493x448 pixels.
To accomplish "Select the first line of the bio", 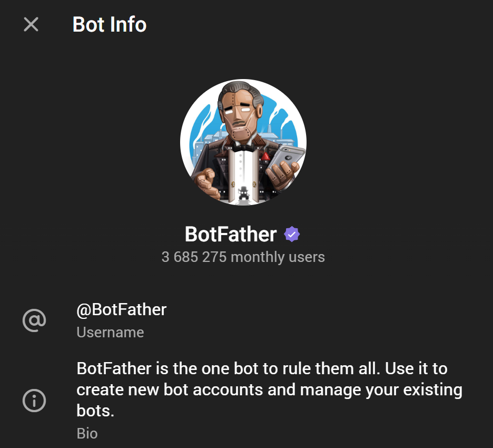I will coord(262,368).
